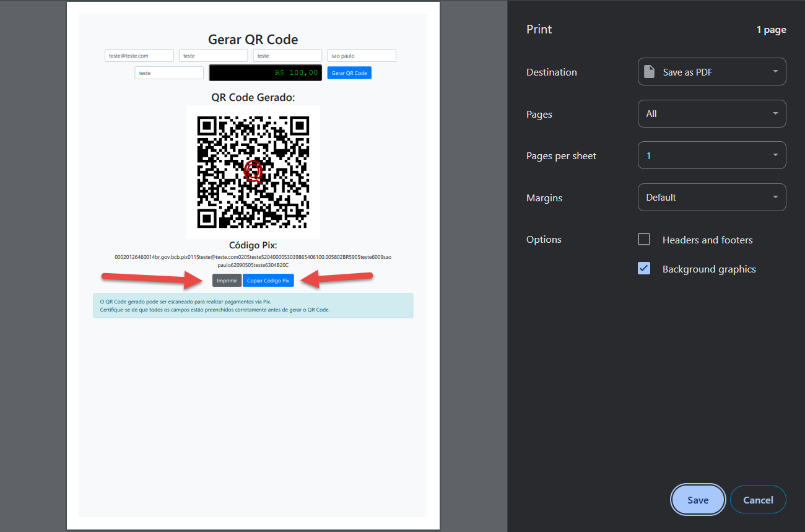Click the R$ 100,00 amount field
The height and width of the screenshot is (532, 805).
(265, 72)
